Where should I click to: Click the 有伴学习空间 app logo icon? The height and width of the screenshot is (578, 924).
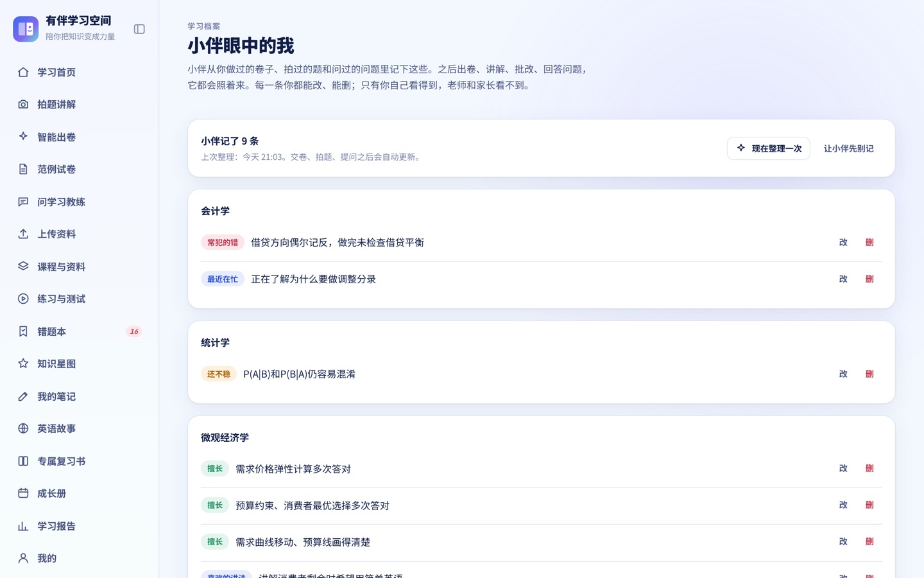tap(26, 29)
